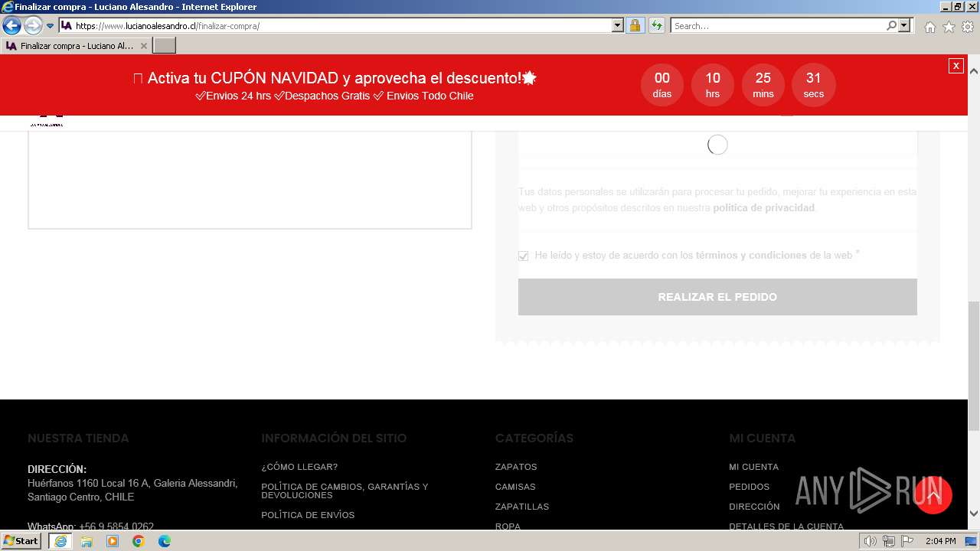Launch Edge from the taskbar
The image size is (980, 551).
pyautogui.click(x=165, y=541)
